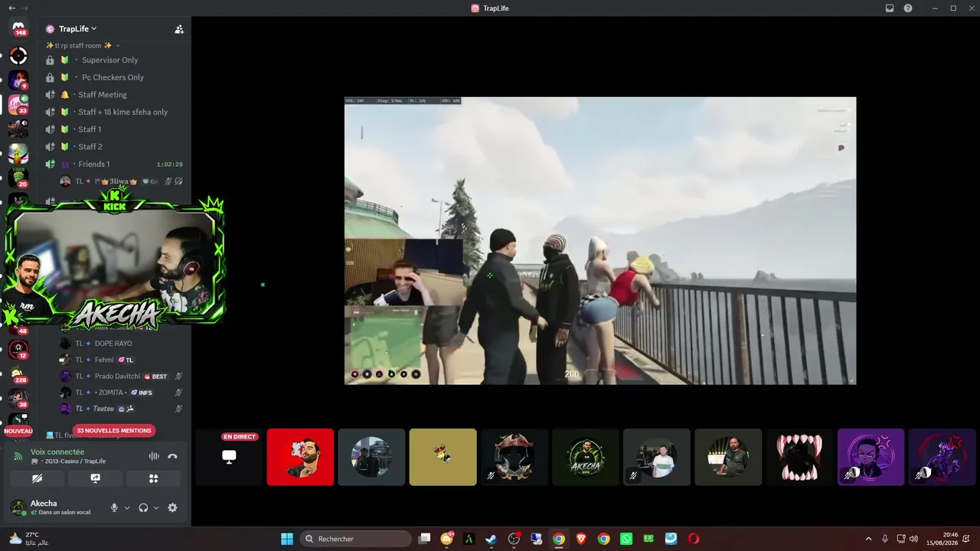The image size is (980, 551).
Task: Disconnect from voice with the hang-up icon
Action: tap(172, 456)
